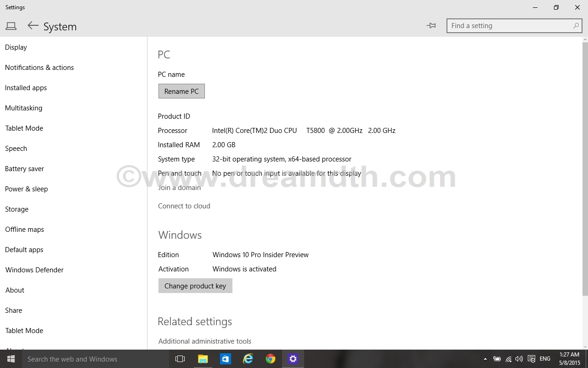Launch Internet Explorer from the taskbar
The image size is (588, 368).
point(248,359)
